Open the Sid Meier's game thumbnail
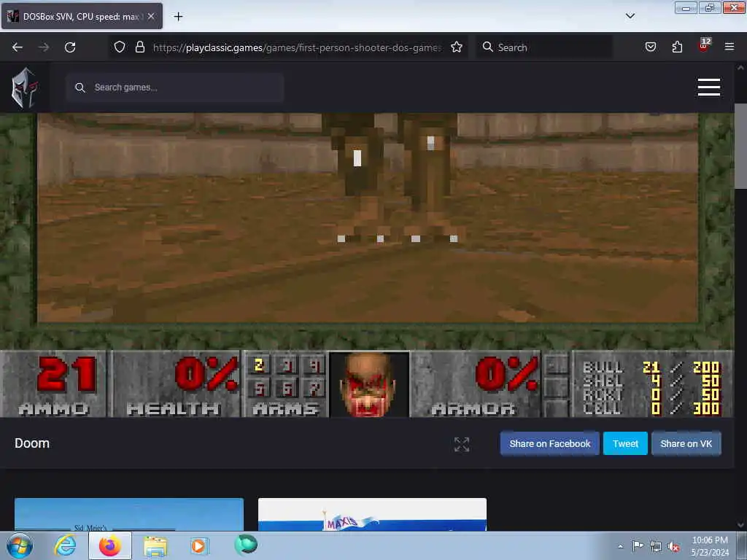 tap(128, 515)
